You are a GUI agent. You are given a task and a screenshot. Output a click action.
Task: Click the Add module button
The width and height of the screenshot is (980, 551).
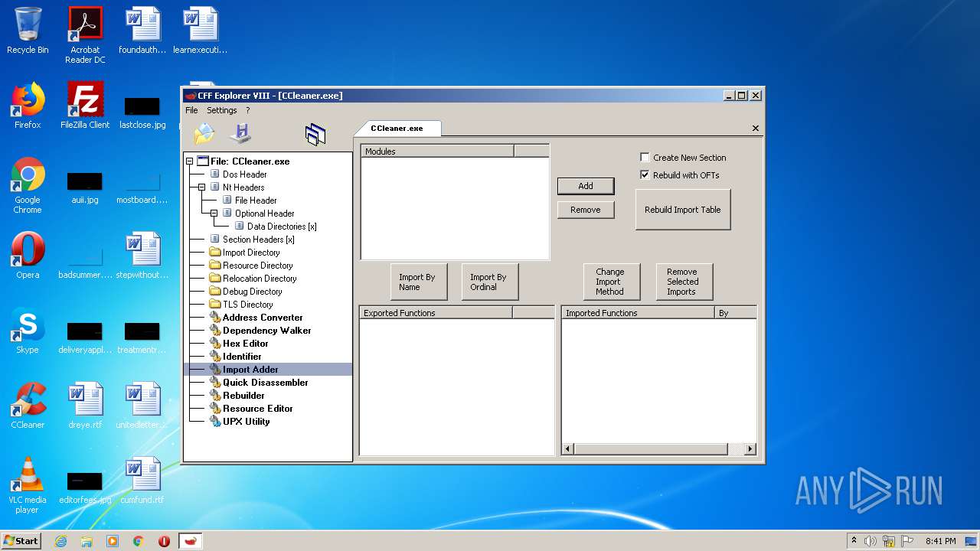(x=586, y=186)
